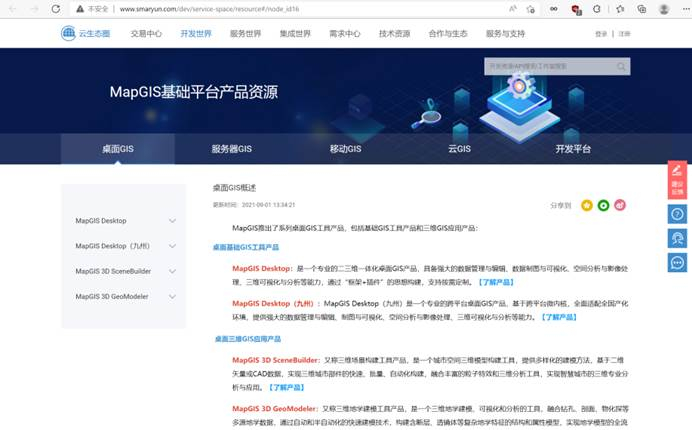
Task: Select MapGIS Desktop in sidebar list
Action: 101,221
